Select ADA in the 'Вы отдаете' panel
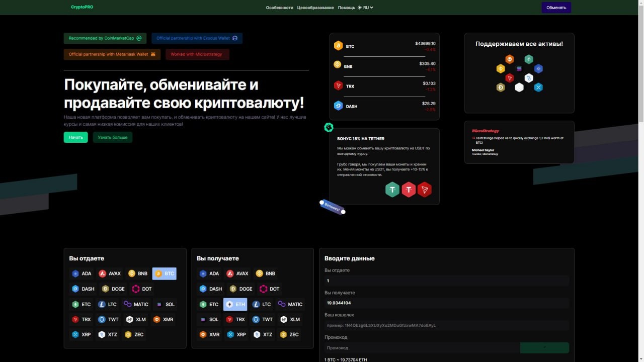Viewport: 644px width, 362px height. [83, 274]
